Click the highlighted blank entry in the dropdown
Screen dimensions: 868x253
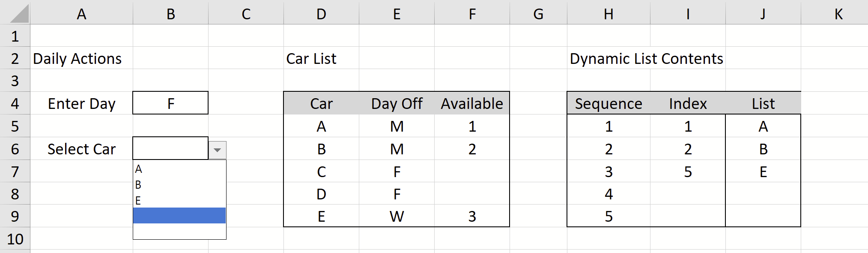click(179, 216)
